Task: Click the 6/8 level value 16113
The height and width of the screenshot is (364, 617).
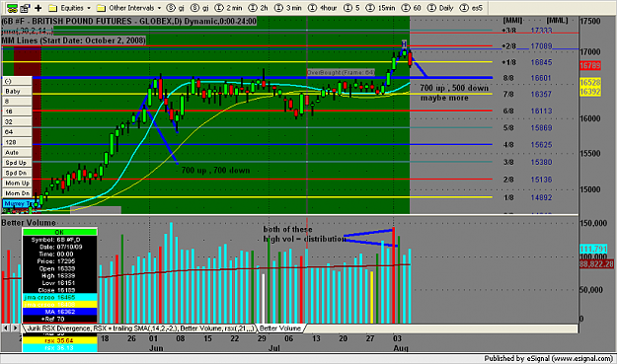Action: [x=541, y=111]
